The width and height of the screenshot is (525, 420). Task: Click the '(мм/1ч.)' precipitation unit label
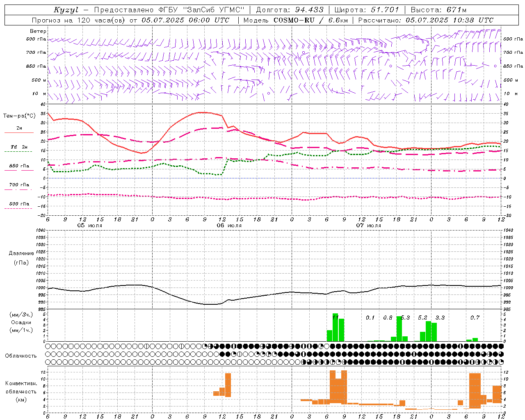pos(21,330)
